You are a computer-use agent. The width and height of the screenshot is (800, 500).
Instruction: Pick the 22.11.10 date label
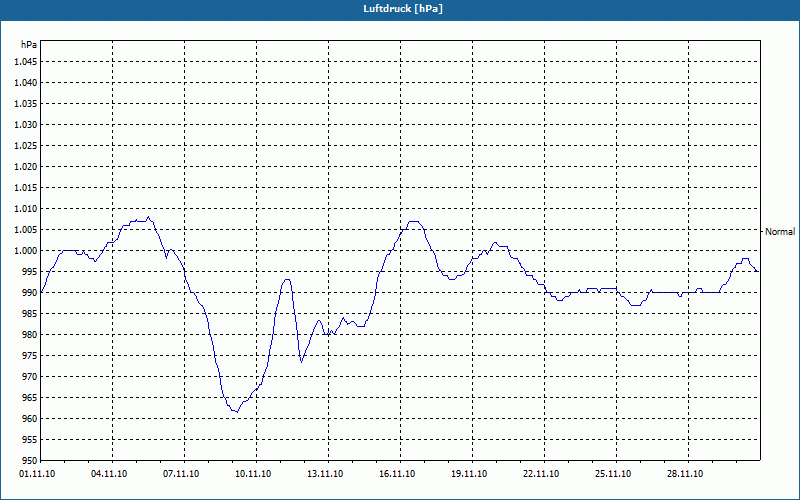pos(541,474)
